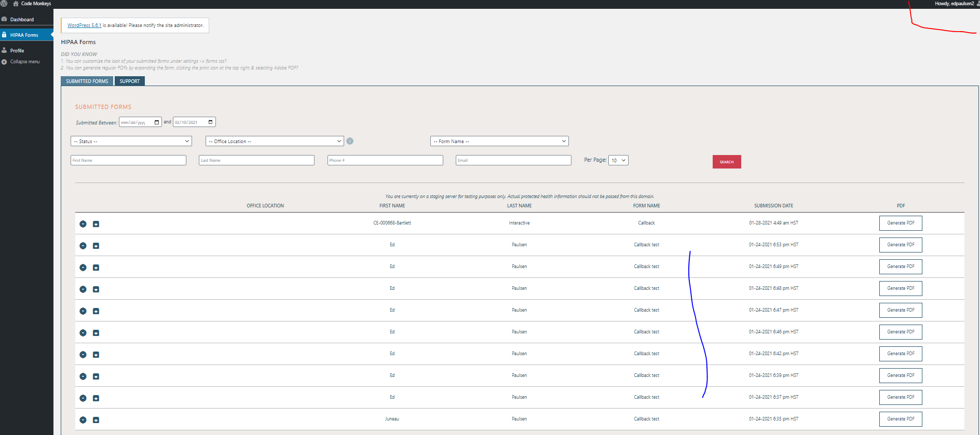Click the archive icon on the 6:48 pm row
The height and width of the screenshot is (435, 980).
(x=96, y=289)
